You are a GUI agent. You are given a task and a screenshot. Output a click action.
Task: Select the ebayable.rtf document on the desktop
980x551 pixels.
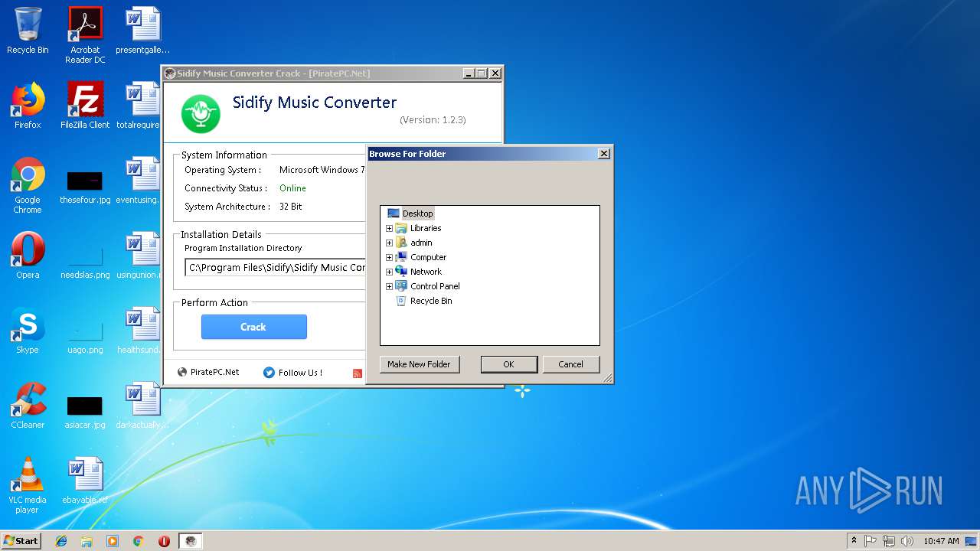[85, 481]
